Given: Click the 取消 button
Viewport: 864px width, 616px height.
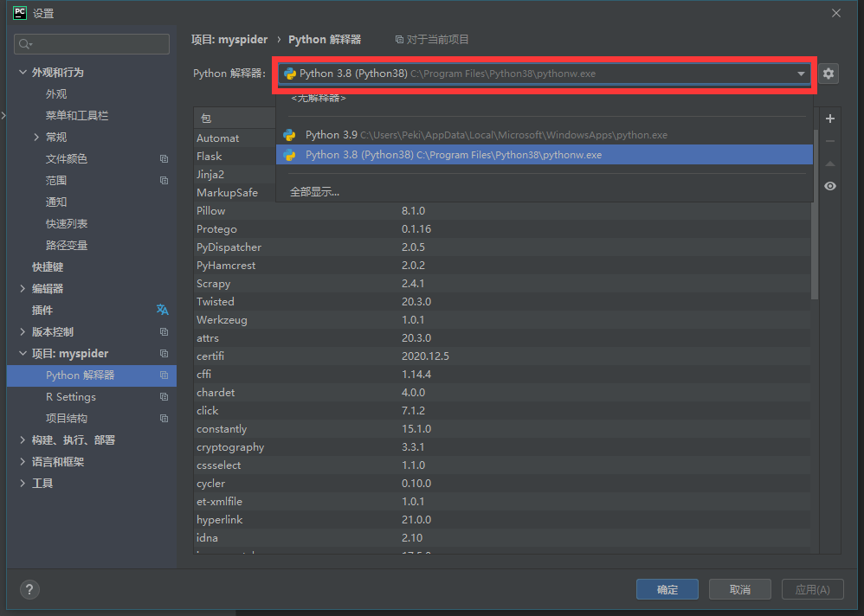Looking at the screenshot, I should coord(740,589).
